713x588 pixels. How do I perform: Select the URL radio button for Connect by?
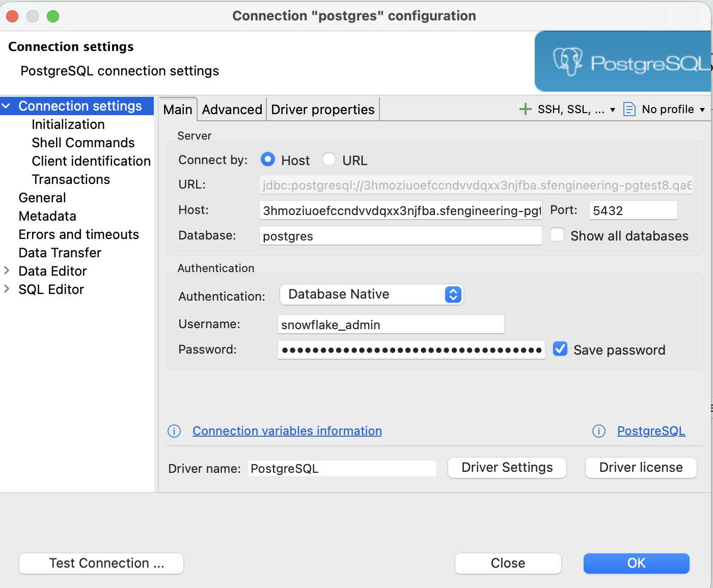coord(329,159)
